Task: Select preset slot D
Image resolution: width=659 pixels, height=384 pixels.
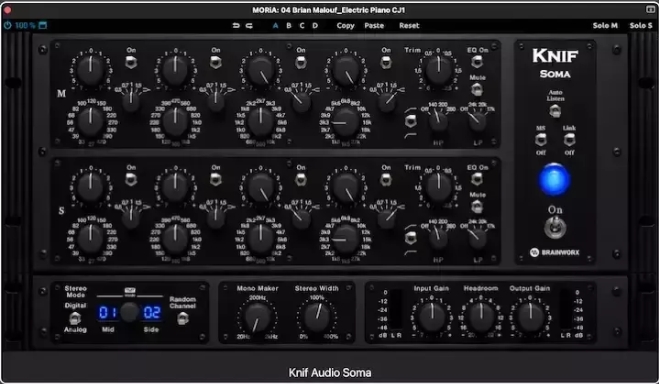Action: (315, 26)
